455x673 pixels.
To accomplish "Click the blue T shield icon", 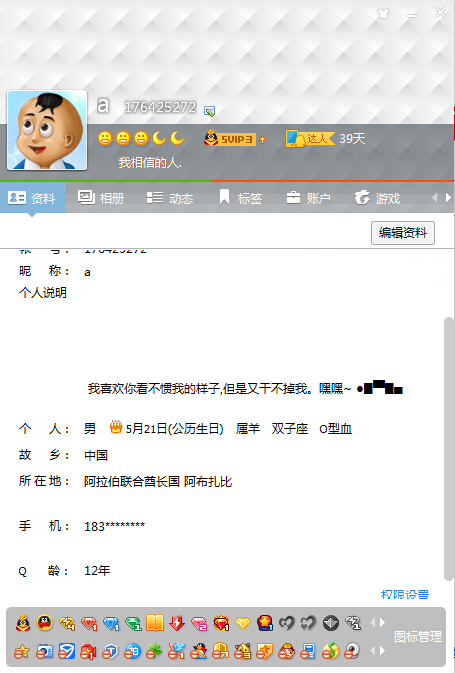I will pyautogui.click(x=110, y=652).
